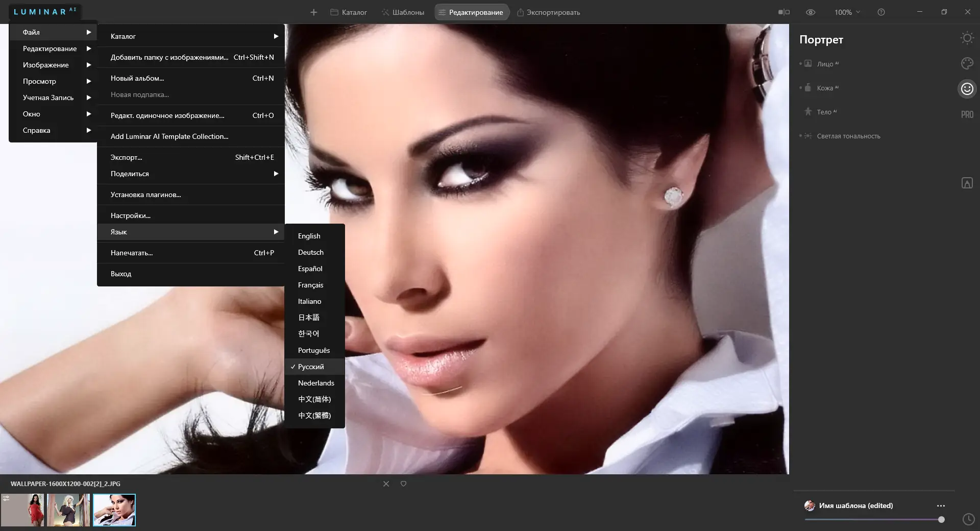This screenshot has width=980, height=531.
Task: Mark Русский as the interface language
Action: tap(310, 367)
